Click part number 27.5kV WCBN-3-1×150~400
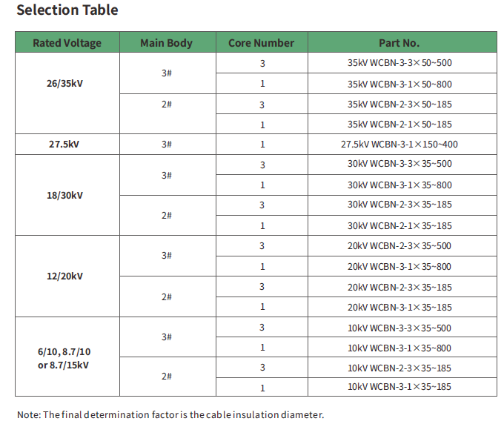The height and width of the screenshot is (424, 504). [399, 145]
